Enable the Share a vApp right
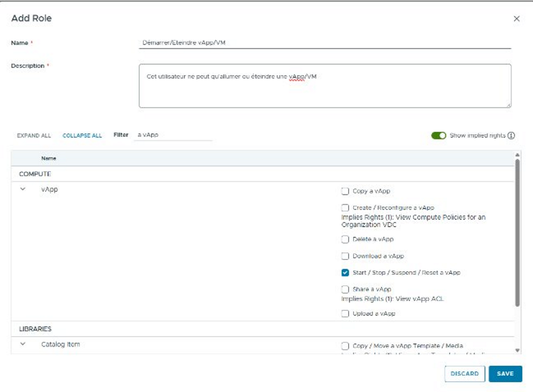 345,289
